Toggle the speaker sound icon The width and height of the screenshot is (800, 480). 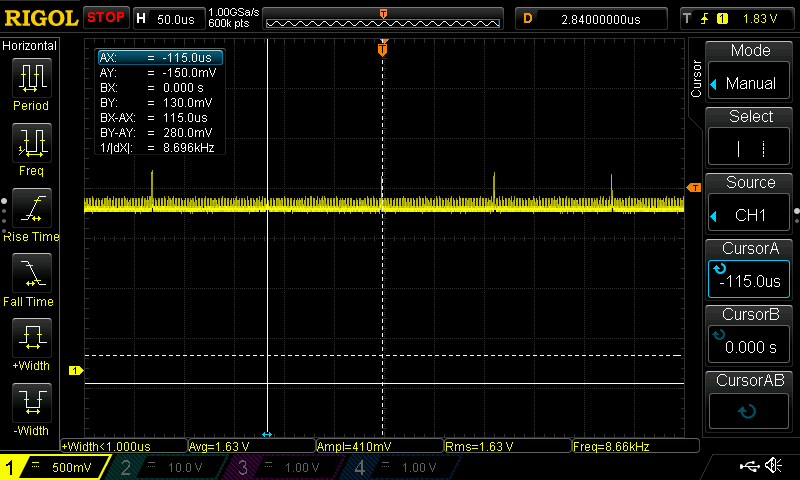[x=773, y=466]
